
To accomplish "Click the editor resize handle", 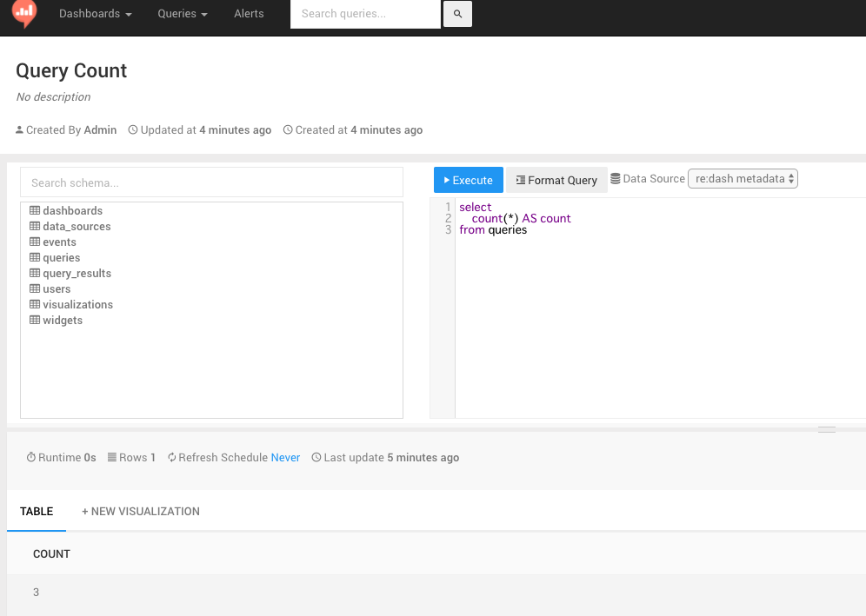I will 827,429.
